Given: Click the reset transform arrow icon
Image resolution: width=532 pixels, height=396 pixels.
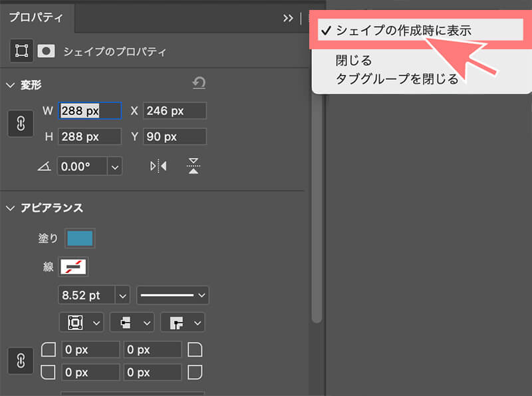Looking at the screenshot, I should (x=198, y=83).
